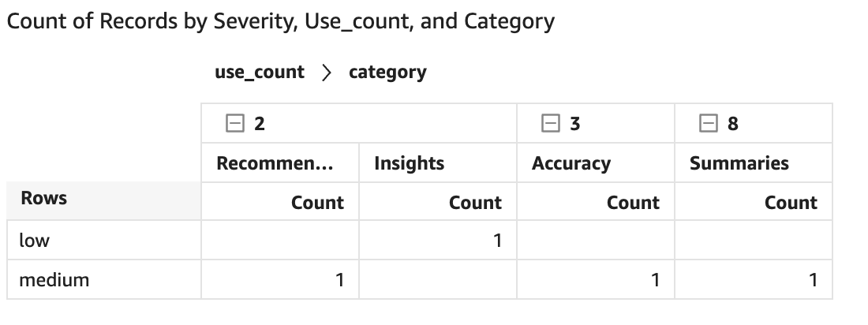The width and height of the screenshot is (868, 325).
Task: Click Count header under Recommen... column
Action: (x=317, y=203)
